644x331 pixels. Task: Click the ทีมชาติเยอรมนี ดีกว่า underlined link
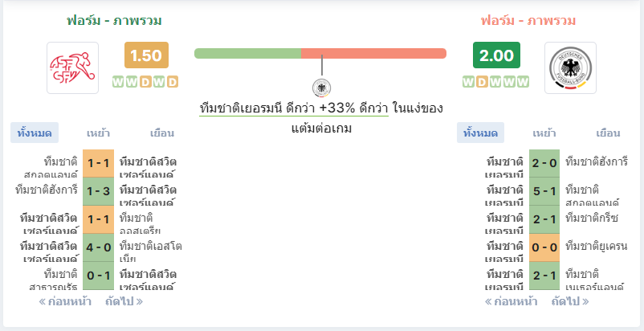[294, 108]
